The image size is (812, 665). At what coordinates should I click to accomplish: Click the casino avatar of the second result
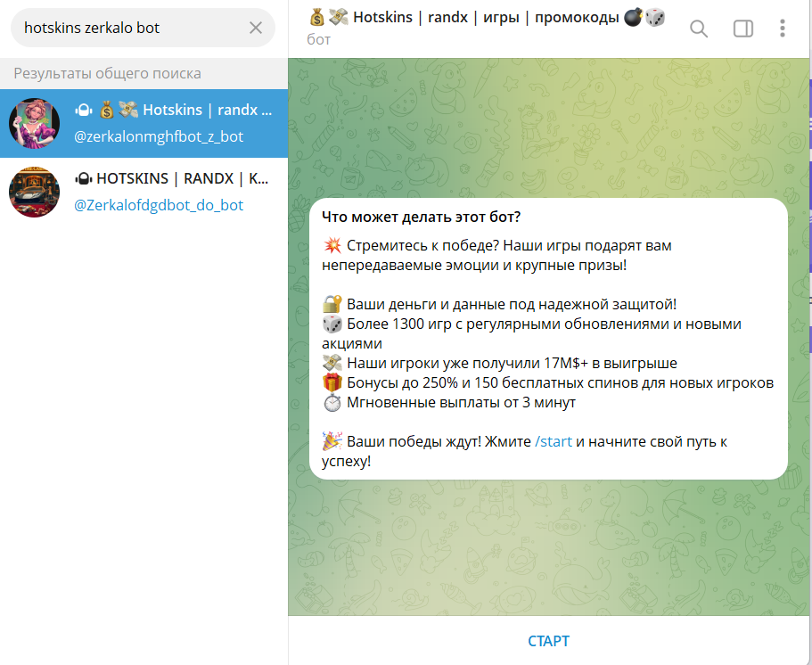pos(34,192)
